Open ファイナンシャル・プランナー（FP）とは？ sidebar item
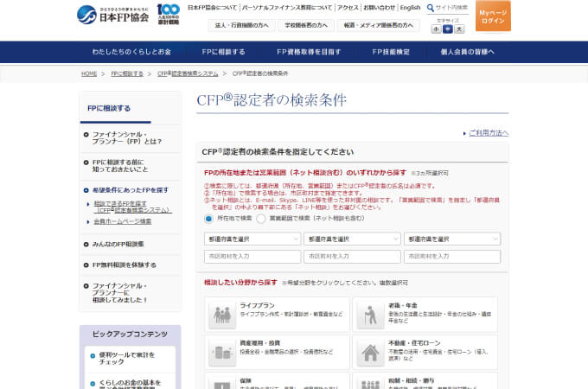The width and height of the screenshot is (588, 389). click(127, 138)
